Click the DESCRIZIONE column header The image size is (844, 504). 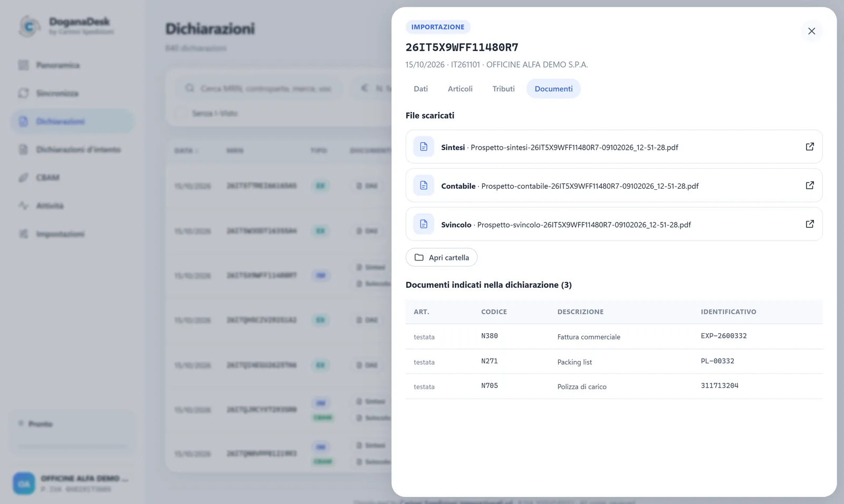point(580,312)
